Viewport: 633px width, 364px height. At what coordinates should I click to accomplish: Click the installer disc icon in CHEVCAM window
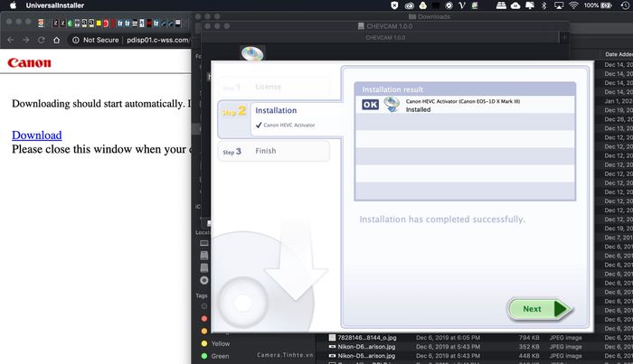252,53
